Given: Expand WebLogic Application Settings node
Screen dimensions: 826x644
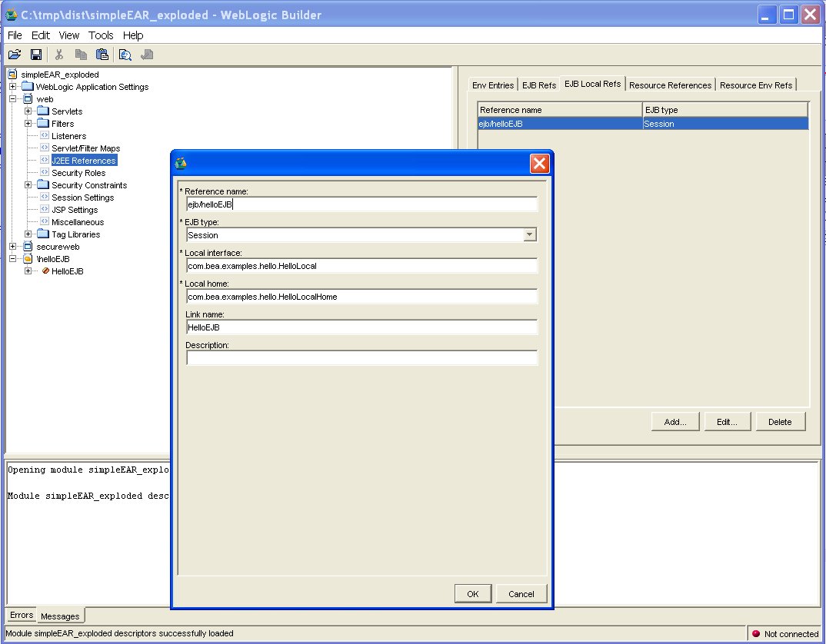Looking at the screenshot, I should tap(12, 86).
